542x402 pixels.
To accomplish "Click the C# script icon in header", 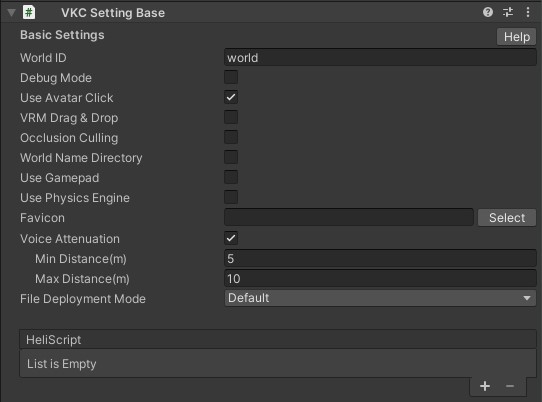I will (29, 12).
